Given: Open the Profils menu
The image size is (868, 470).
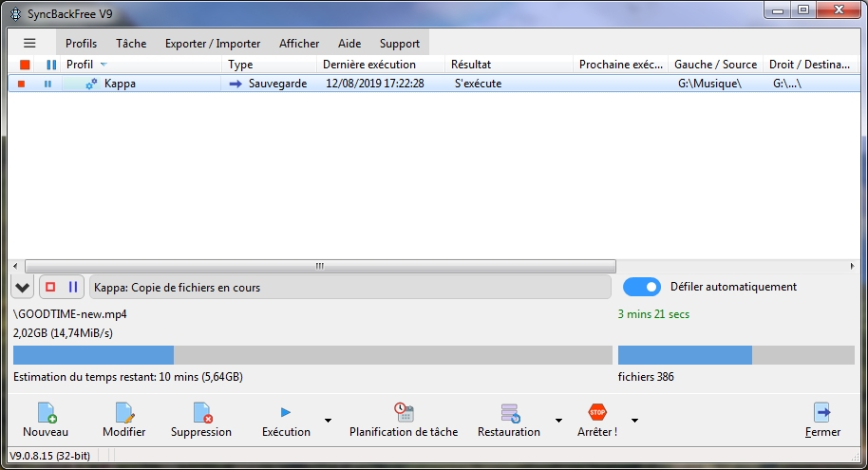Looking at the screenshot, I should tap(81, 43).
